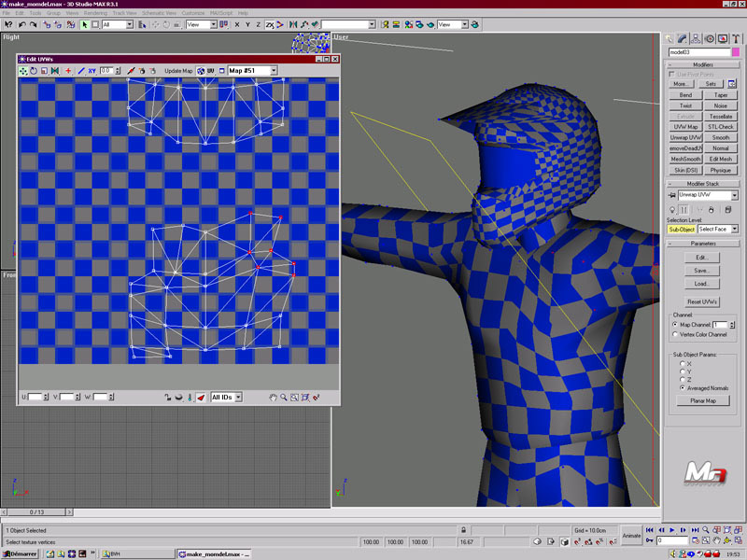The height and width of the screenshot is (560, 747).
Task: Click the Mirror icon in Edit UVWs toolbar
Action: pos(55,71)
